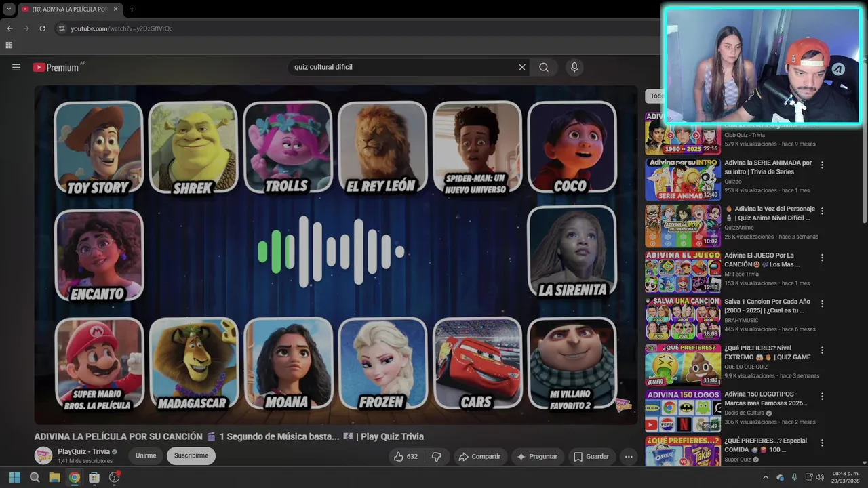Open the YouTube hamburger guide menu

(x=16, y=67)
